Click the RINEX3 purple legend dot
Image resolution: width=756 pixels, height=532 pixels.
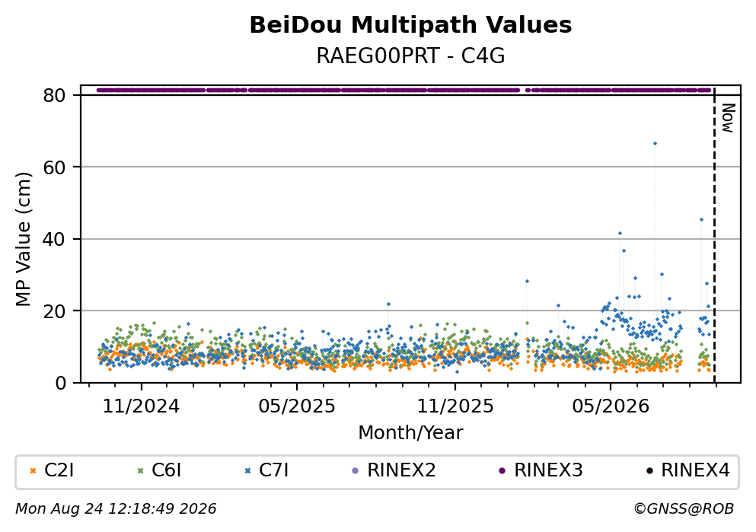502,471
